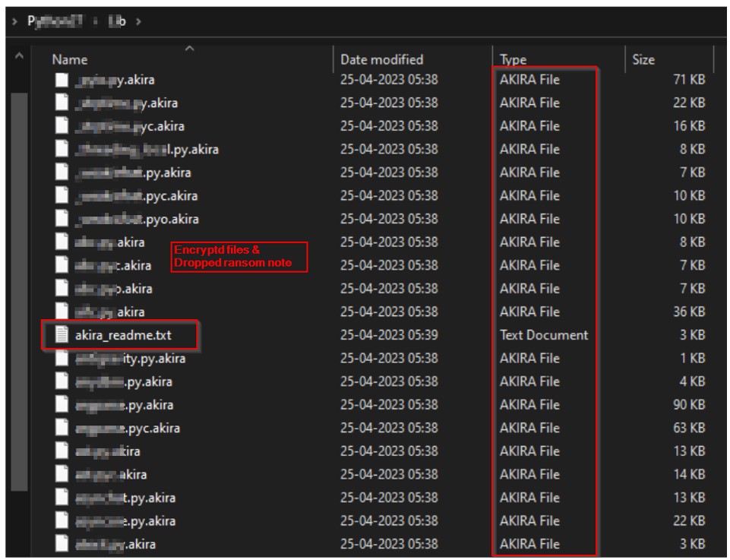730x560 pixels.
Task: Select file icon in the 36 KB row
Action: [62, 312]
